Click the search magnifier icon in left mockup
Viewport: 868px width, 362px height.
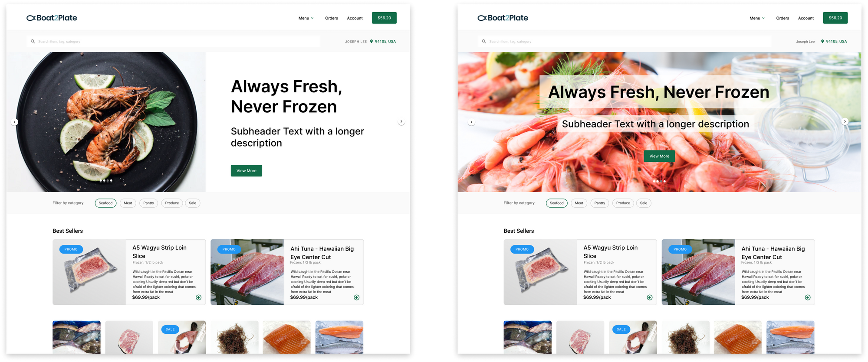[33, 42]
